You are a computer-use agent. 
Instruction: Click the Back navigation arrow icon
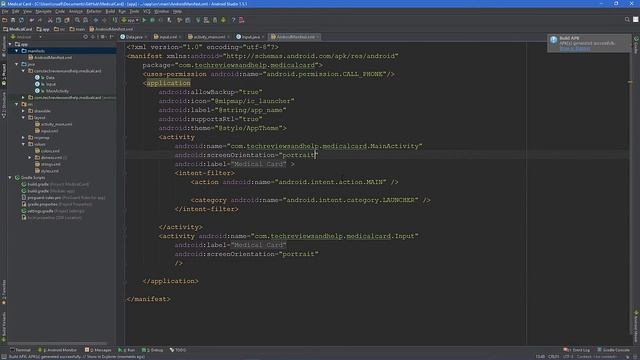[x=96, y=20]
